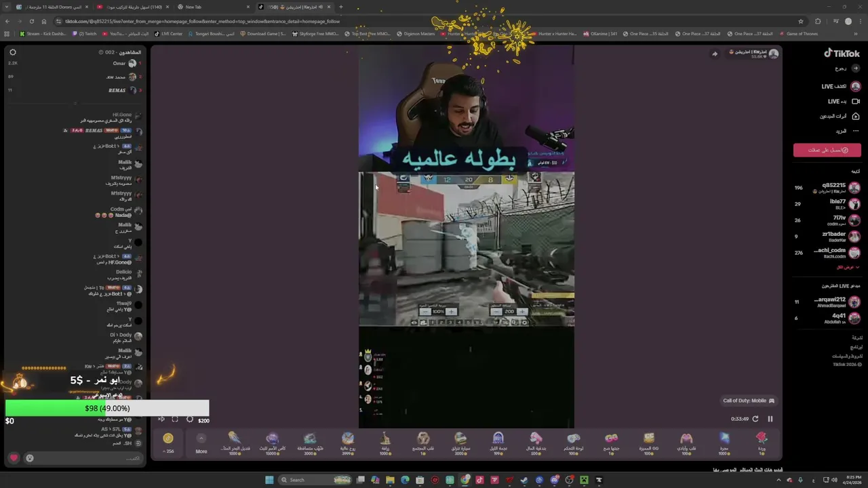This screenshot has height=488, width=868.
Task: Expand More gifts list
Action: pyautogui.click(x=201, y=443)
